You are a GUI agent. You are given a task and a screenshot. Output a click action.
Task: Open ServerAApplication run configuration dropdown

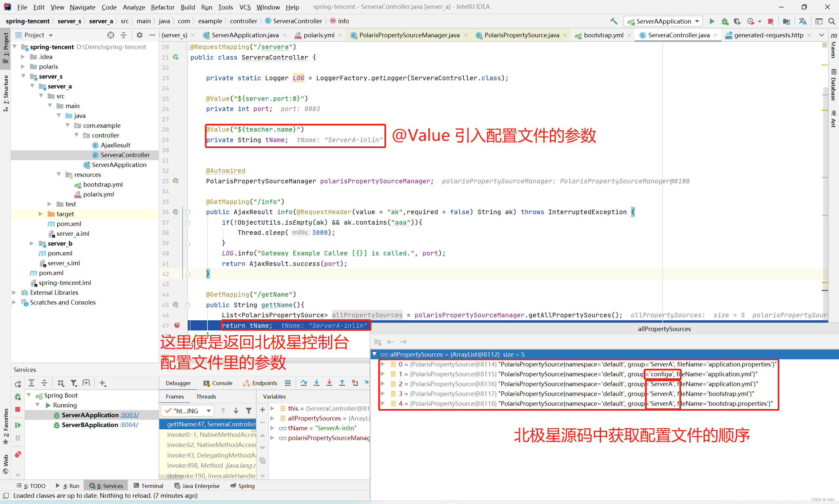pos(663,21)
